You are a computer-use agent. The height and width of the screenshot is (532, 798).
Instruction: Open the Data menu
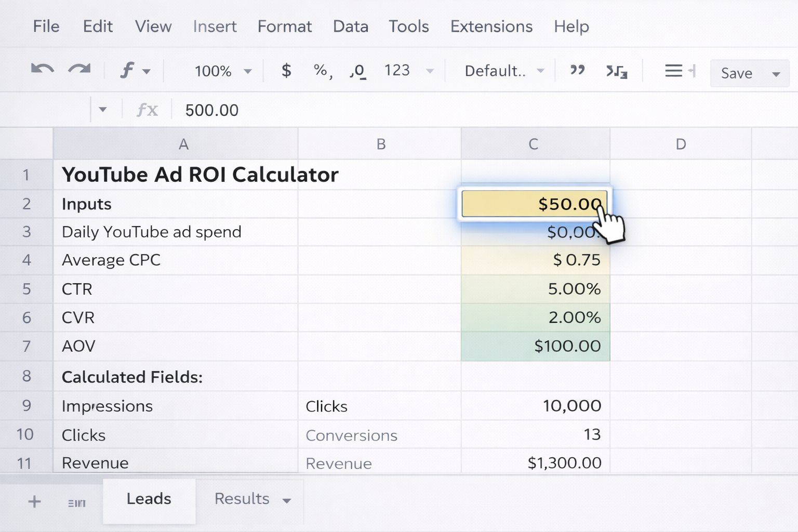(351, 26)
